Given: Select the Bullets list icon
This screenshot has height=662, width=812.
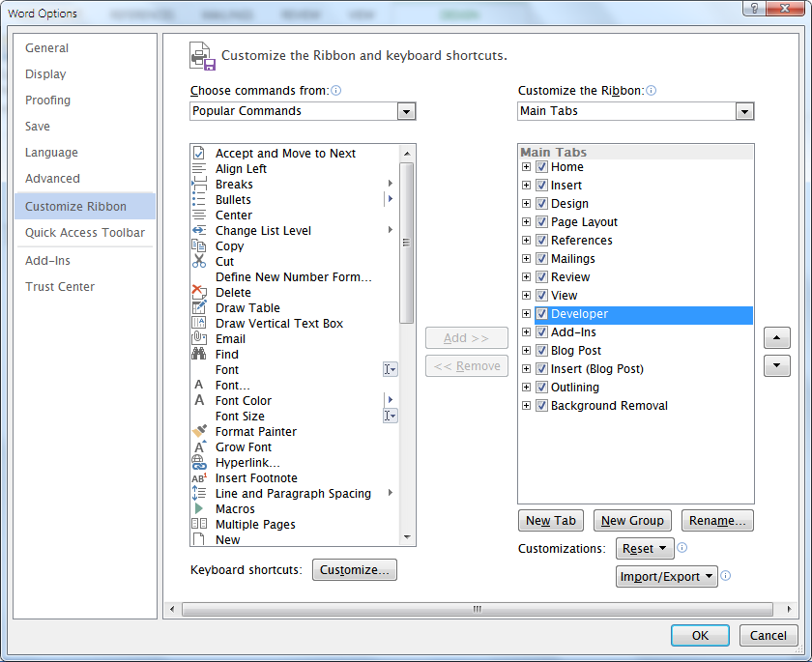Looking at the screenshot, I should coord(199,199).
